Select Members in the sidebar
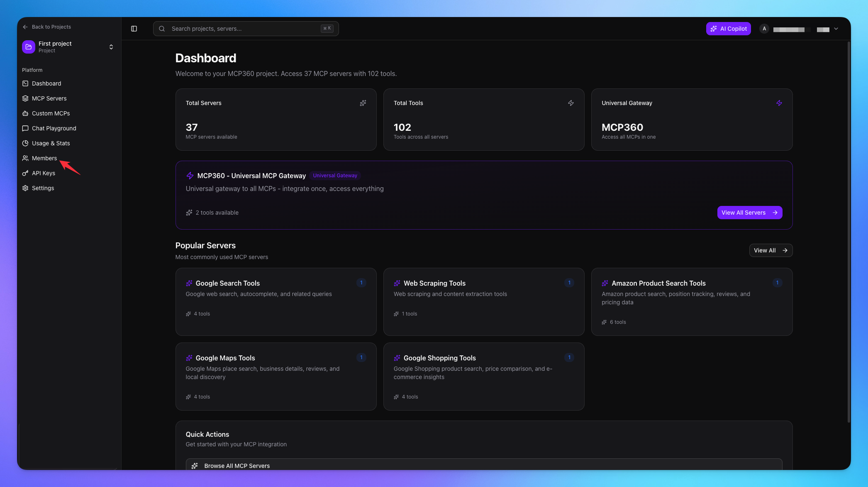Screen dimensions: 868x487 (44, 158)
